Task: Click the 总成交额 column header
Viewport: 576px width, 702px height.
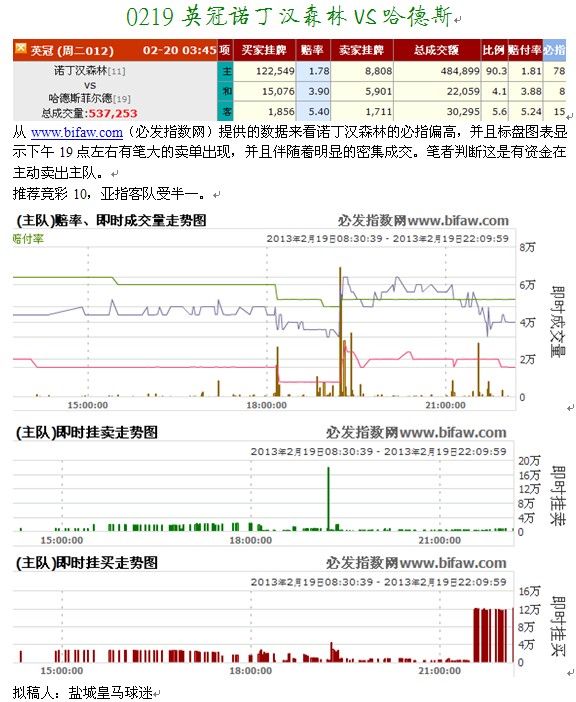Action: [437, 50]
